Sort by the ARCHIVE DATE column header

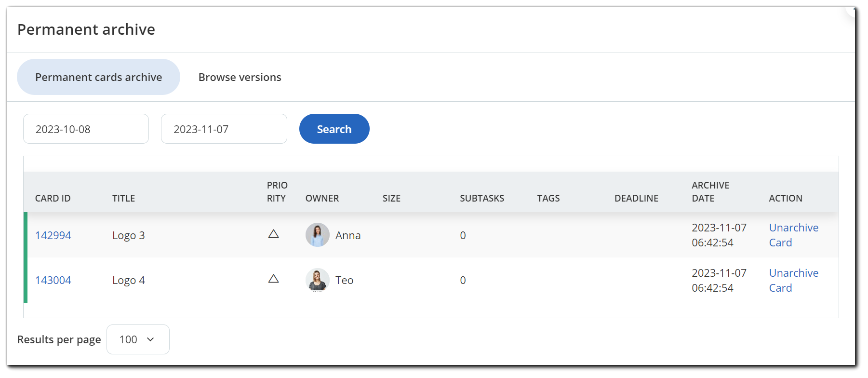point(710,191)
